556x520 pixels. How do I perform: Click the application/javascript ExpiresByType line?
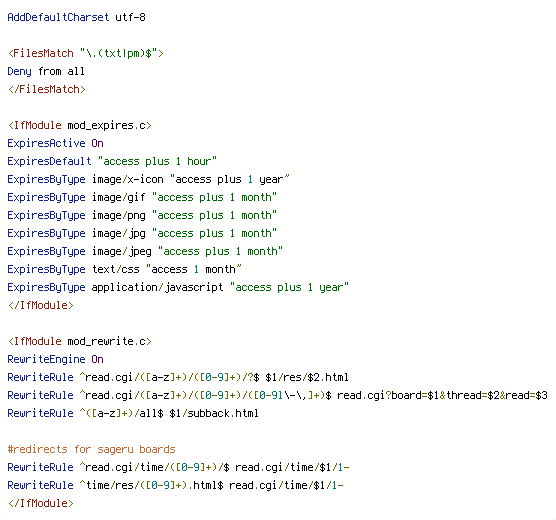(178, 287)
